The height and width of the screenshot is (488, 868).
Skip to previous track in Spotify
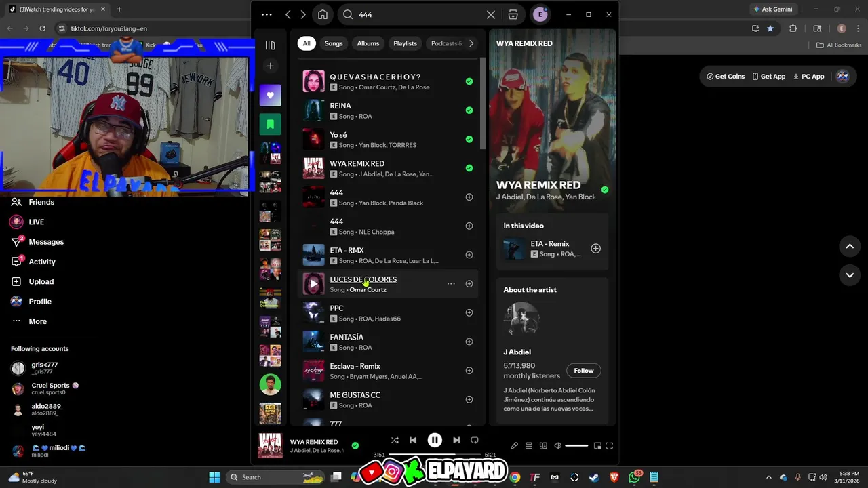coord(413,440)
